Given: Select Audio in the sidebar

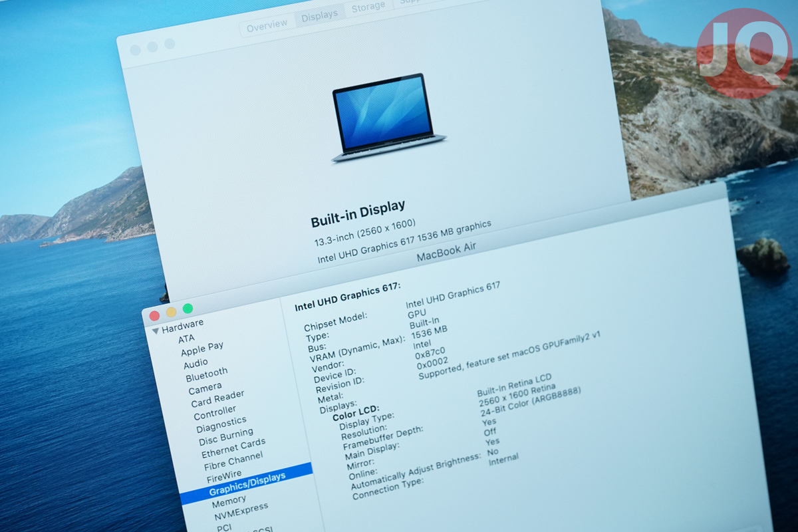Looking at the screenshot, I should point(196,363).
